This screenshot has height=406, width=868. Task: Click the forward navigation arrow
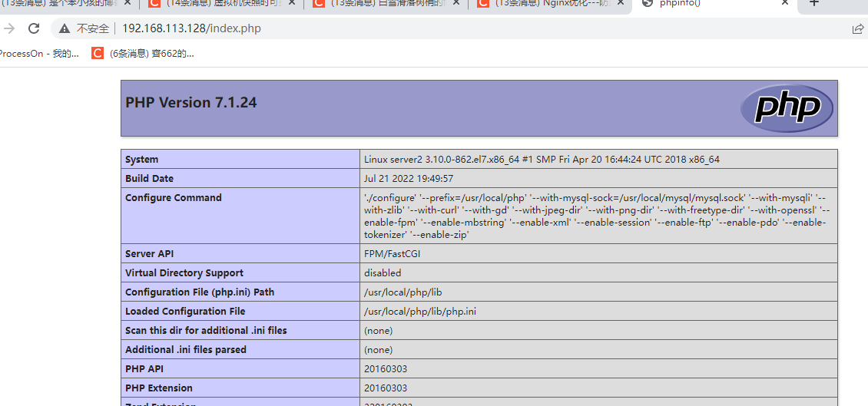[x=9, y=28]
